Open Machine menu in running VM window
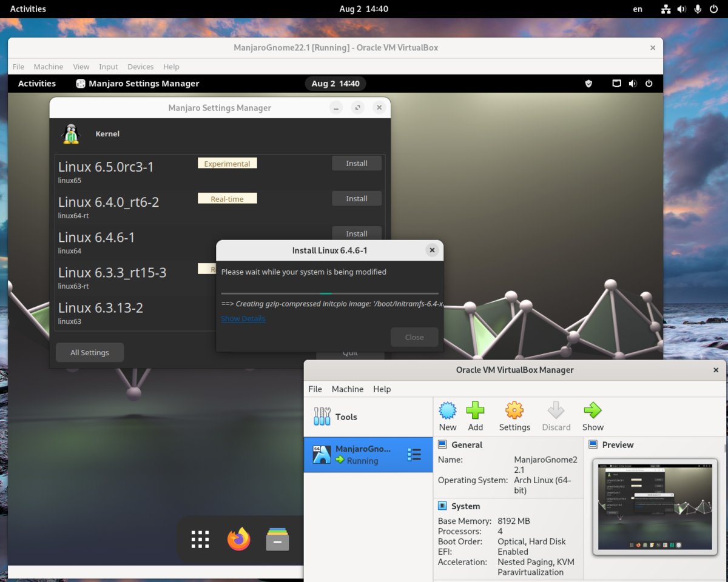728x582 pixels. [49, 67]
